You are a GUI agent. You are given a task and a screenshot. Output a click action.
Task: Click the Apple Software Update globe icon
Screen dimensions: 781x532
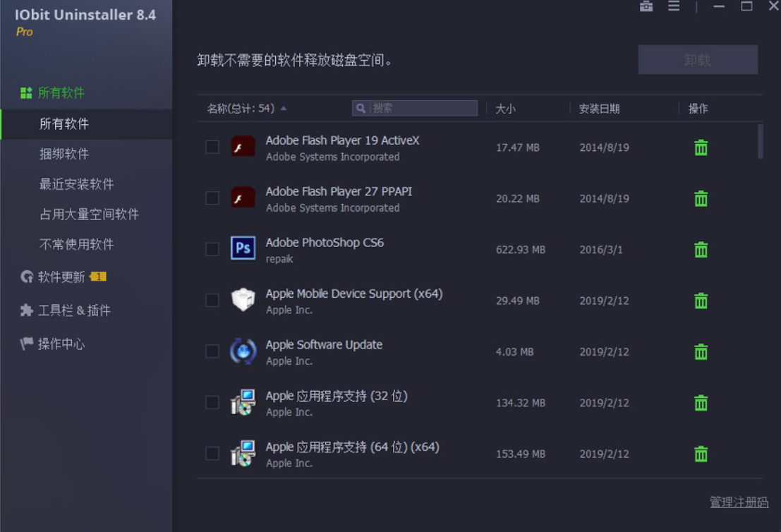click(x=243, y=351)
